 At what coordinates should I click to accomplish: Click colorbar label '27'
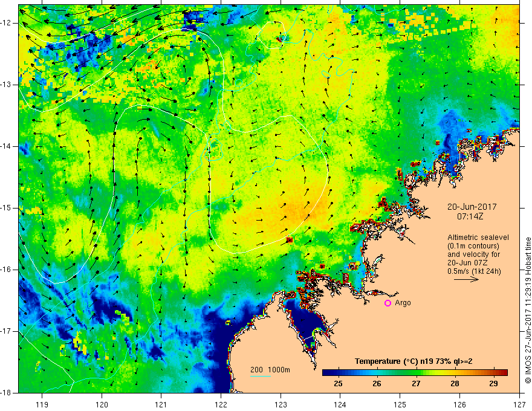(x=416, y=384)
